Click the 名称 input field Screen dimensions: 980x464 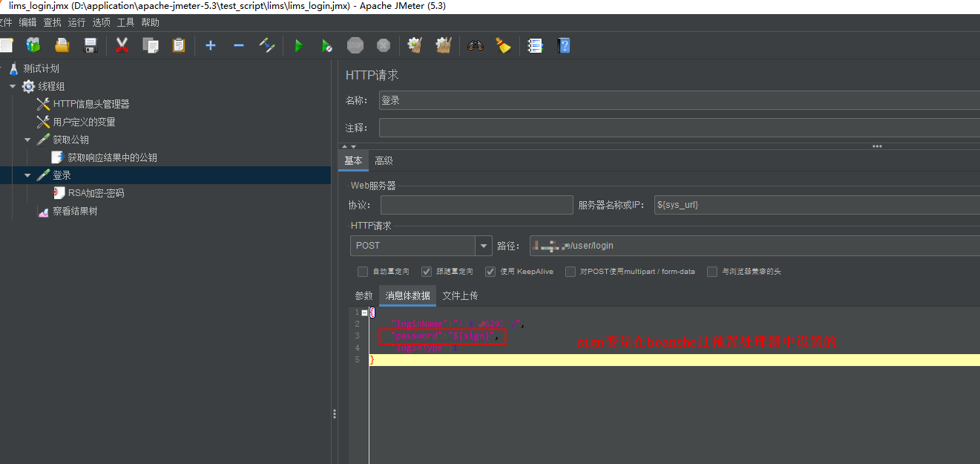(679, 100)
